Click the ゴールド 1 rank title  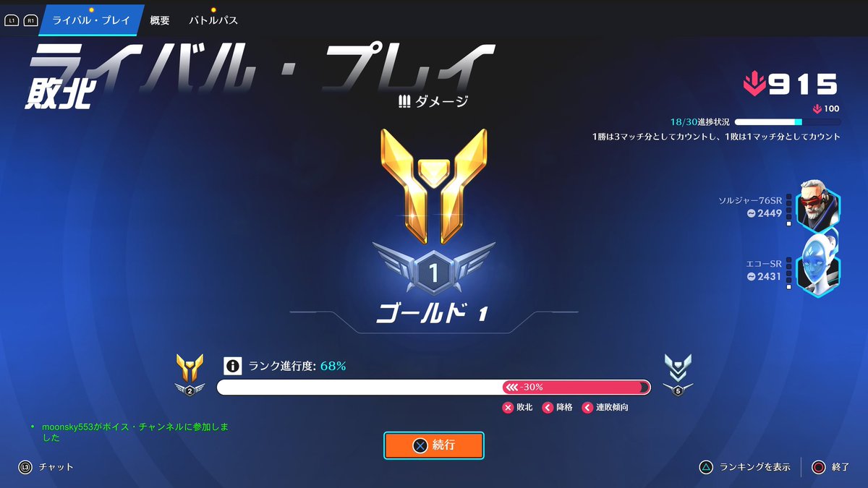[433, 314]
